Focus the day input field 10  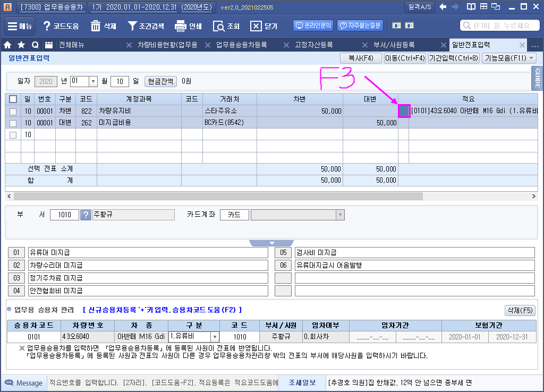[x=120, y=81]
